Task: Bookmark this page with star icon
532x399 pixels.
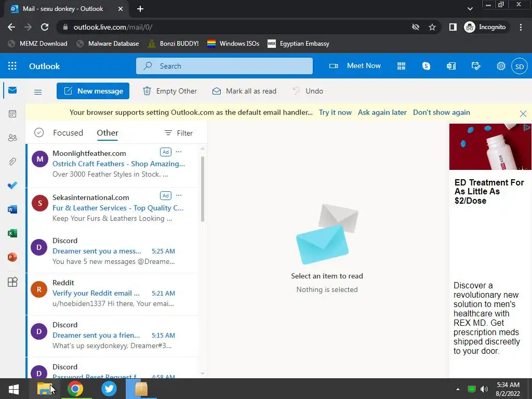Action: [432, 27]
